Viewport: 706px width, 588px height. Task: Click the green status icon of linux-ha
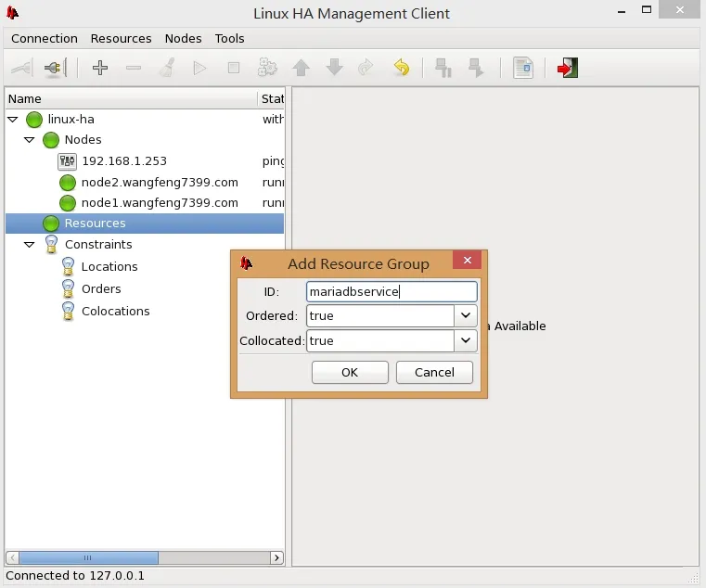(x=34, y=120)
